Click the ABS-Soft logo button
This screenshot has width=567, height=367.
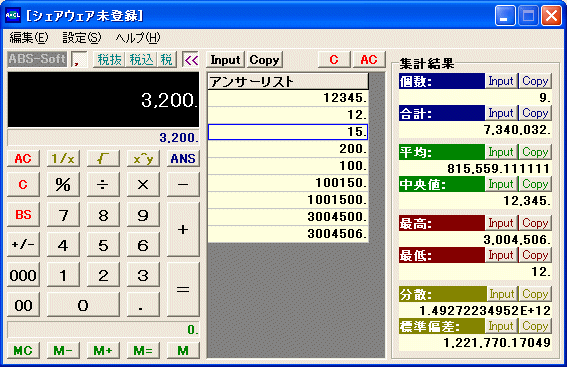pyautogui.click(x=37, y=59)
